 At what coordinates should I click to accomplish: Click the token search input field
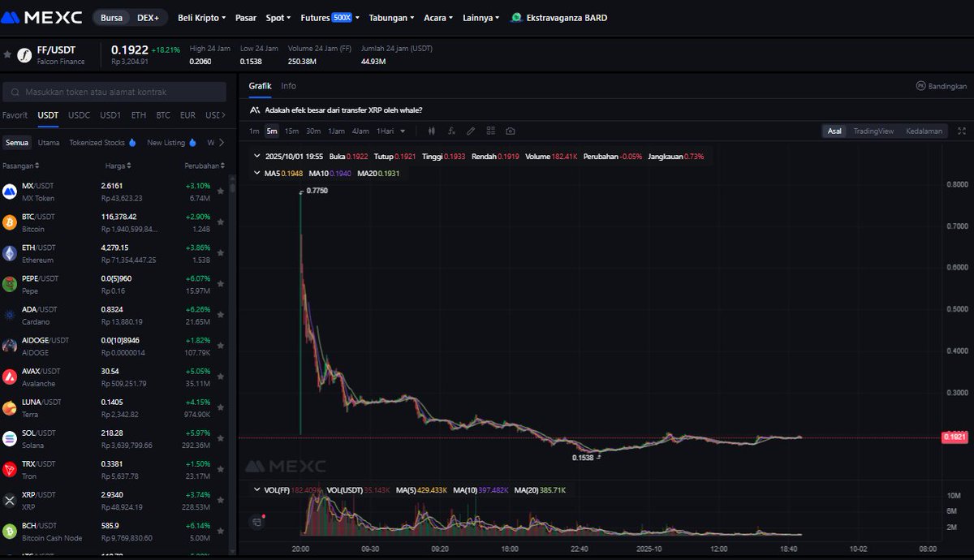(x=114, y=92)
